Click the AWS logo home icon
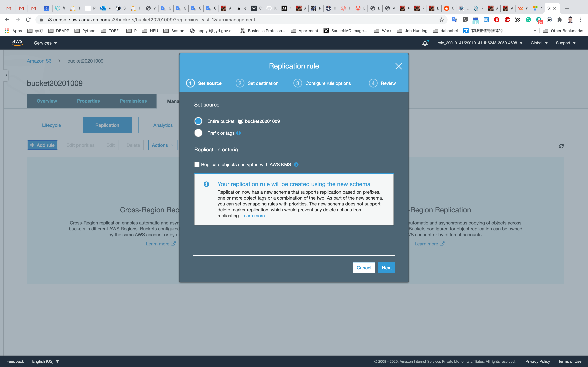588x367 pixels. pos(18,43)
